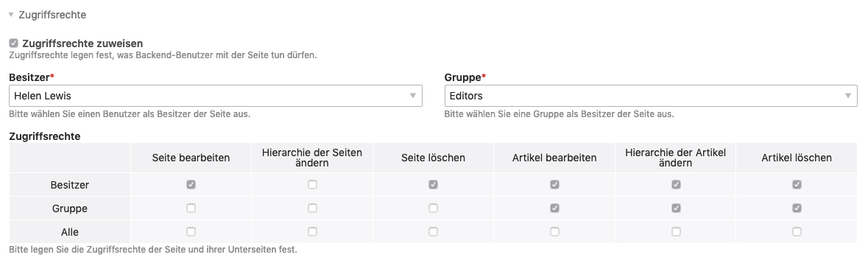
Task: Toggle the Zugriffsrechte zuweisen checkbox
Action: point(14,43)
